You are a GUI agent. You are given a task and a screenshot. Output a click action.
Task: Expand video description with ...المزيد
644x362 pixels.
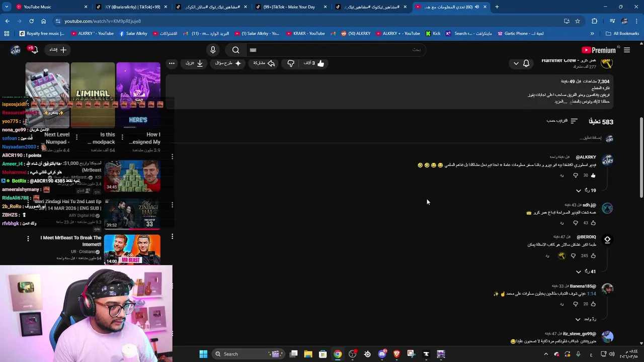(x=561, y=102)
